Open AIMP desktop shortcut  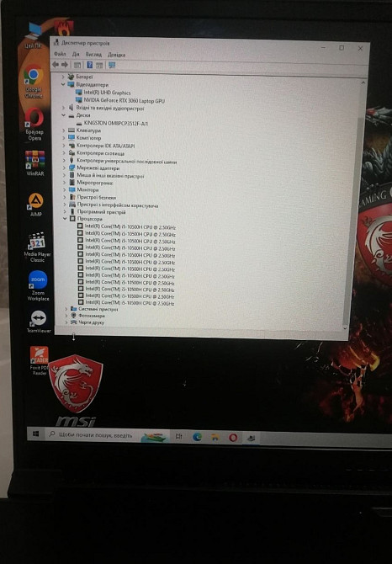point(35,205)
